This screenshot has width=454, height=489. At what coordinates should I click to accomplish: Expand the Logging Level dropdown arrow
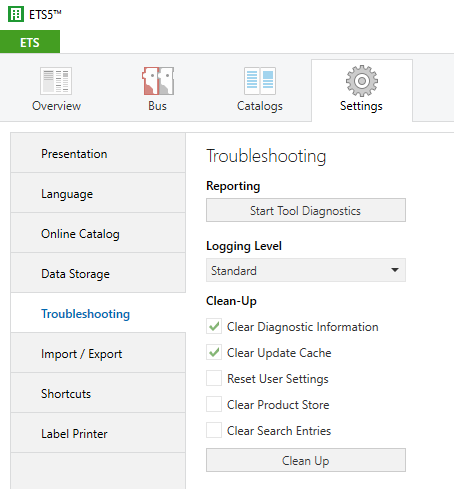coord(395,270)
